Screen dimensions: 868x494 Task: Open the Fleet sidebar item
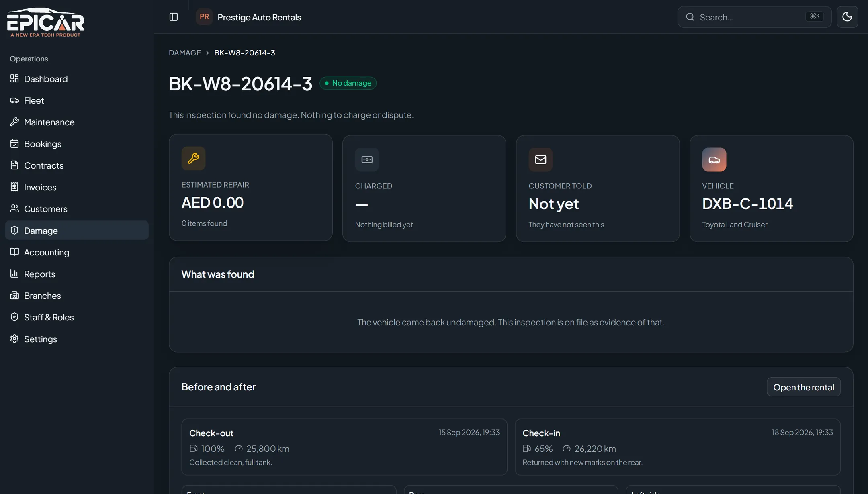coord(77,100)
